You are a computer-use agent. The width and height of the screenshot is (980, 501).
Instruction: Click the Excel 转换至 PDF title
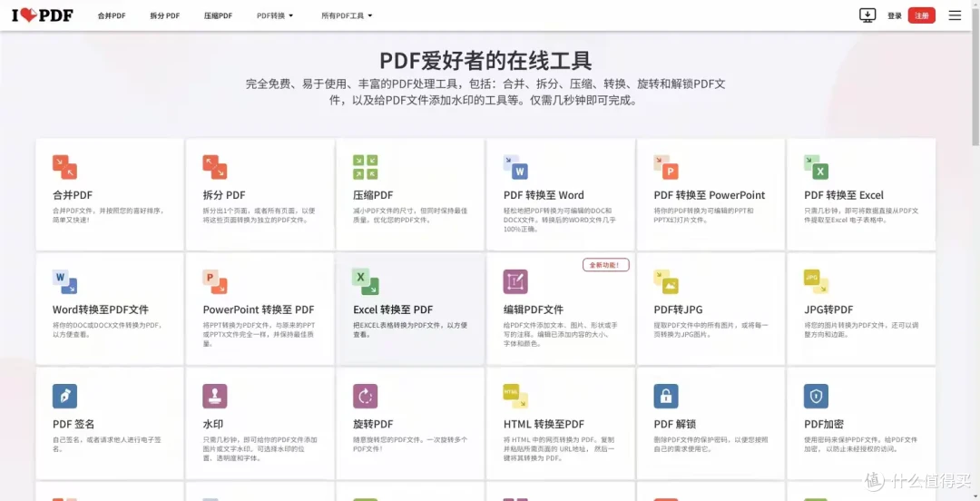(x=393, y=309)
